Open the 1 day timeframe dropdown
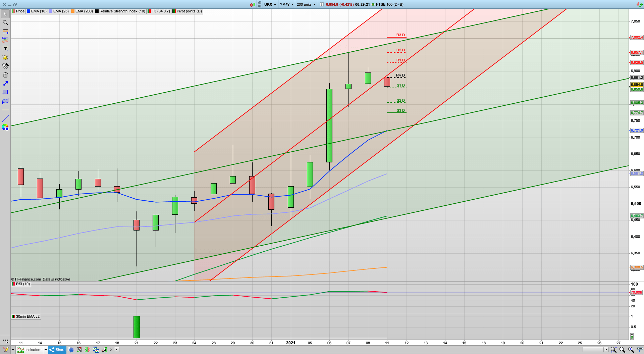Image resolution: width=644 pixels, height=354 pixels. tap(286, 4)
